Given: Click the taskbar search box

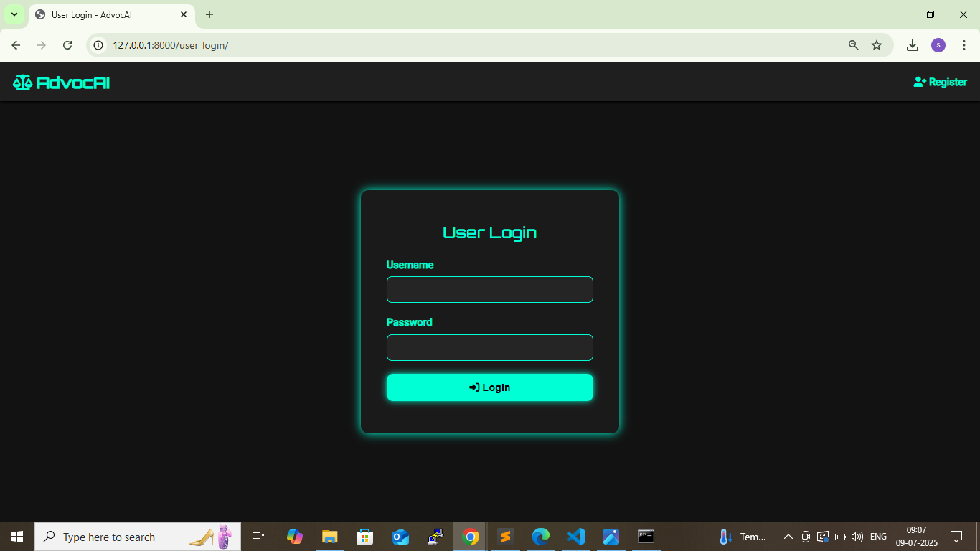Looking at the screenshot, I should pyautogui.click(x=138, y=537).
